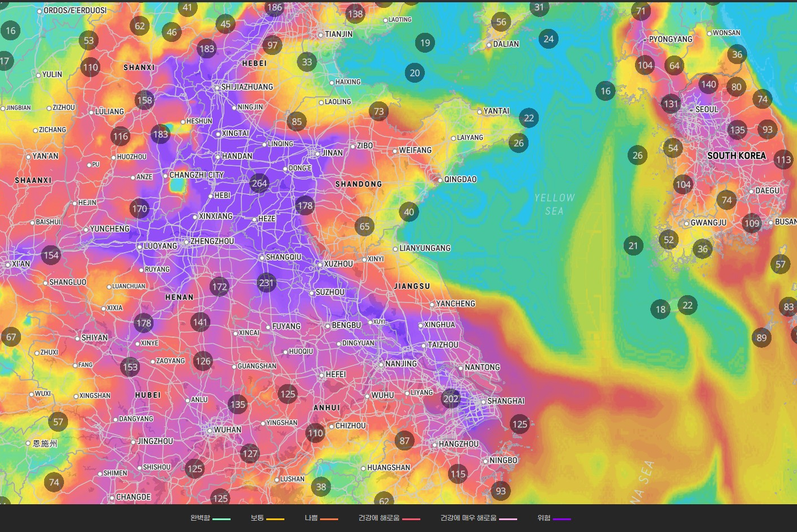This screenshot has height=532, width=797.
Task: Open the 202 AQI marker beside Shanghai
Action: 451,398
